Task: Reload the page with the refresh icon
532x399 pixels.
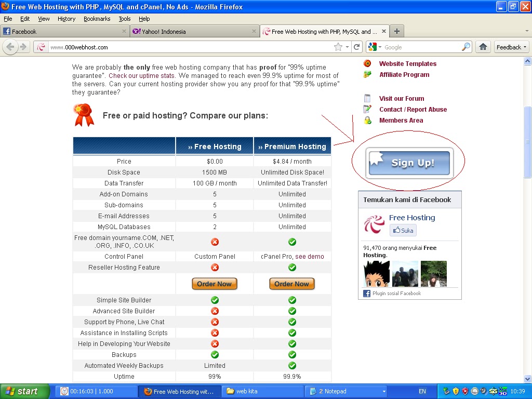Action: tap(356, 47)
